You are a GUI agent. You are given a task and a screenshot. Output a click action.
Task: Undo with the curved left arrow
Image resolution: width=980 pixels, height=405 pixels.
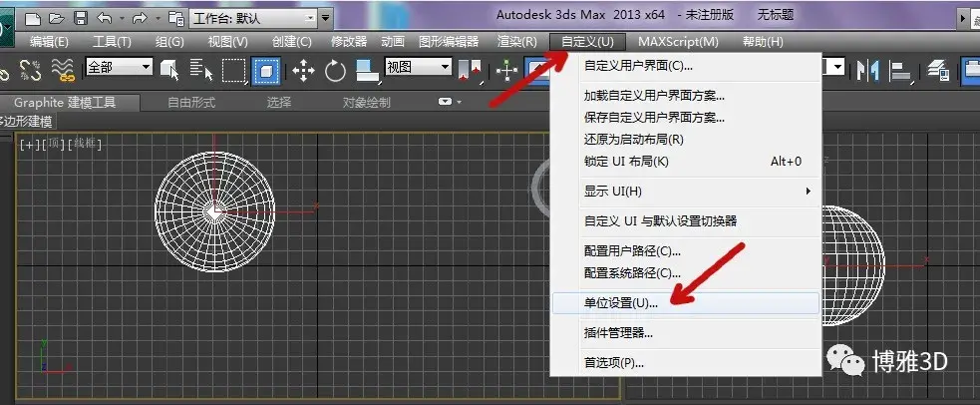click(105, 18)
